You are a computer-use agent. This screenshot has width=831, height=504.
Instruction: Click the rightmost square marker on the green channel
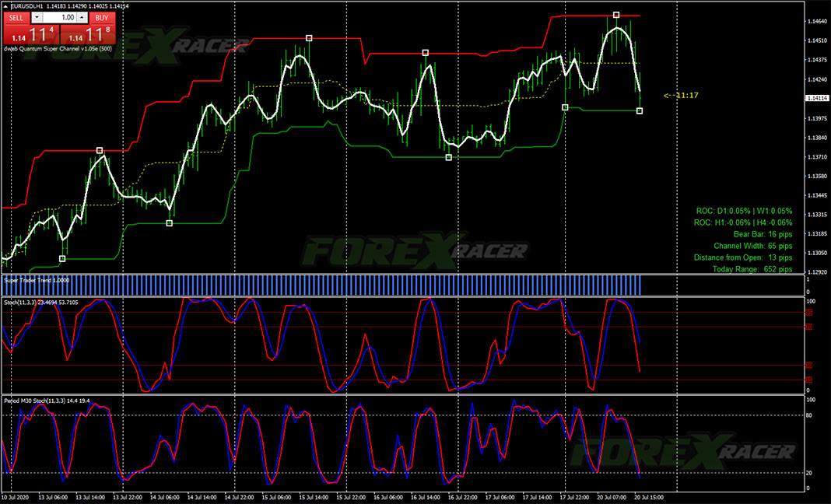(x=640, y=110)
